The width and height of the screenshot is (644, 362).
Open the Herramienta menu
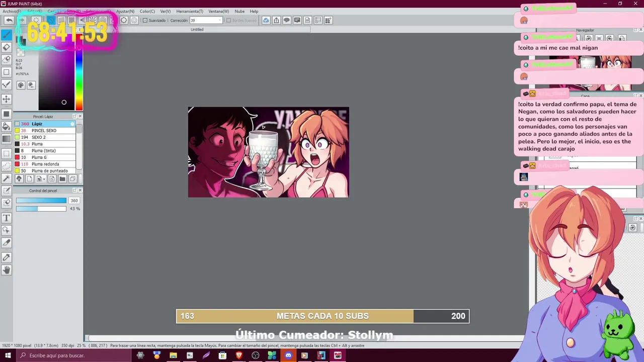click(x=190, y=11)
